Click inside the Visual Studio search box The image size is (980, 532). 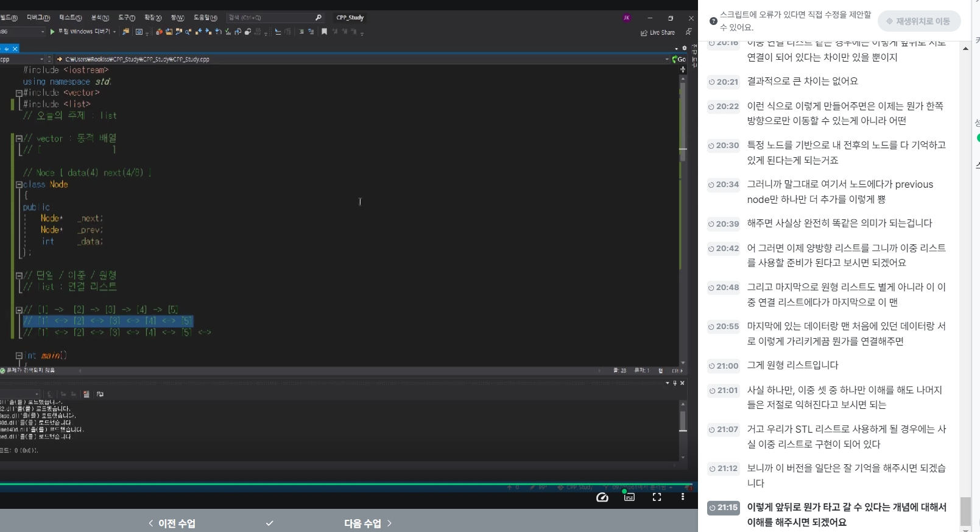(x=271, y=18)
